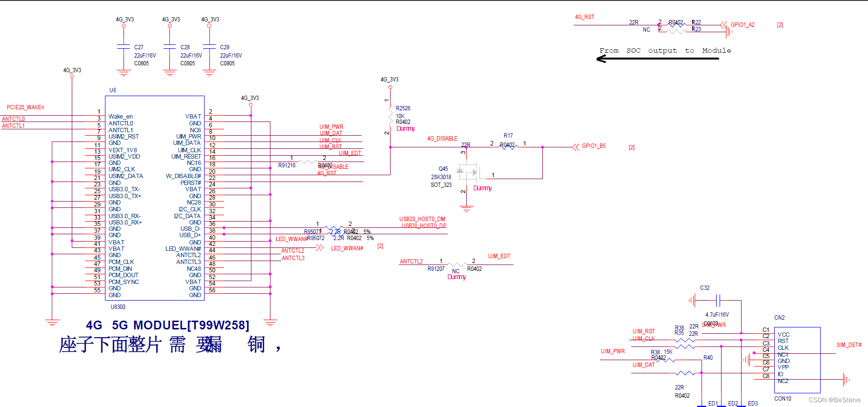Click the Q45 designator label
This screenshot has width=868, height=407.
[443, 169]
